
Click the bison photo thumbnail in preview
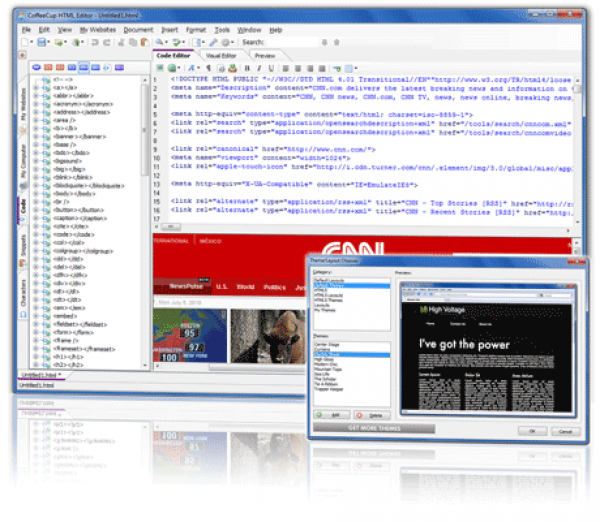268,336
